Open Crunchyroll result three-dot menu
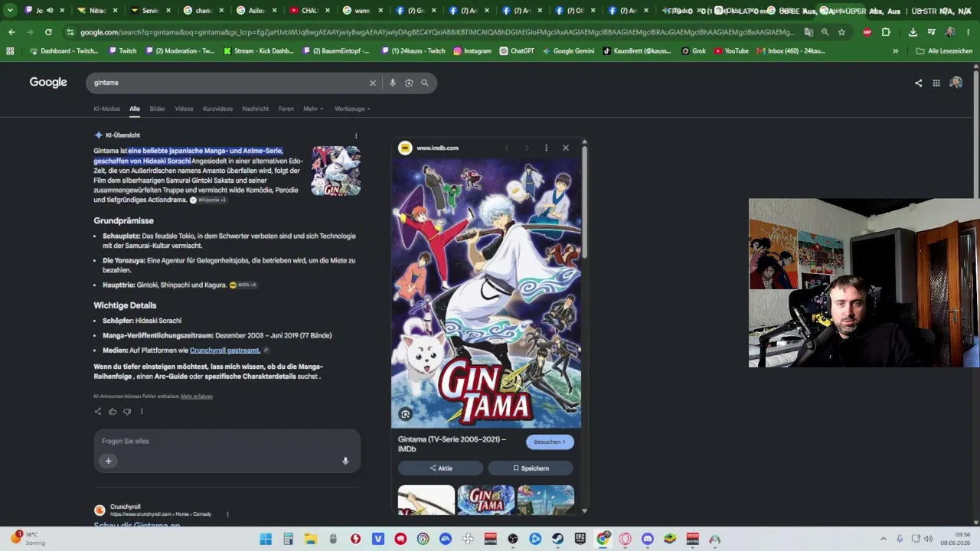 click(x=227, y=514)
